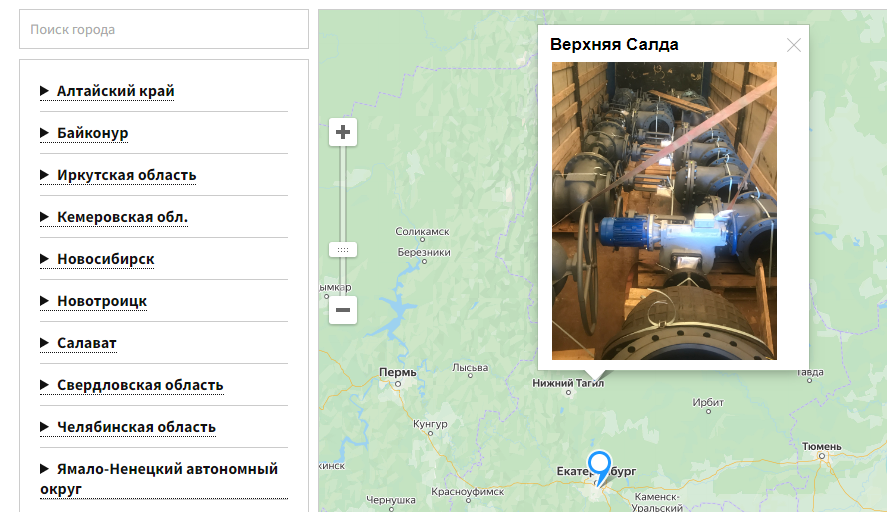
Task: Select Новосибирск in the city list
Action: coord(105,259)
